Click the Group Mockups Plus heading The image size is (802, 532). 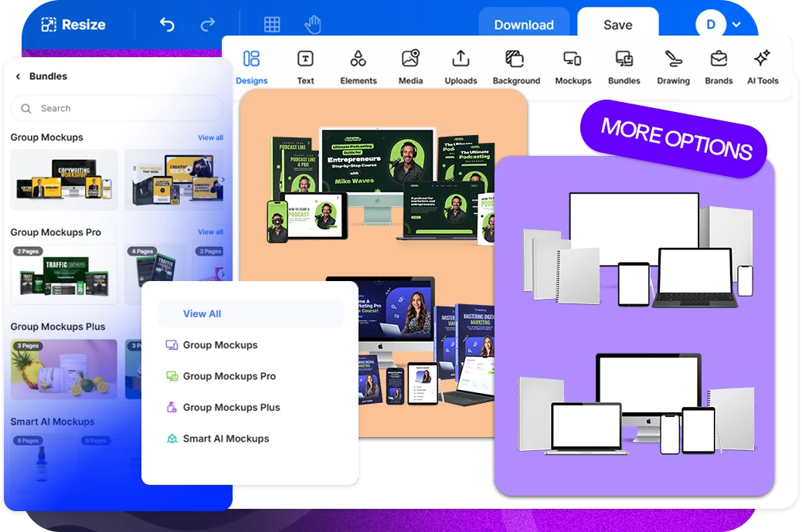(58, 327)
